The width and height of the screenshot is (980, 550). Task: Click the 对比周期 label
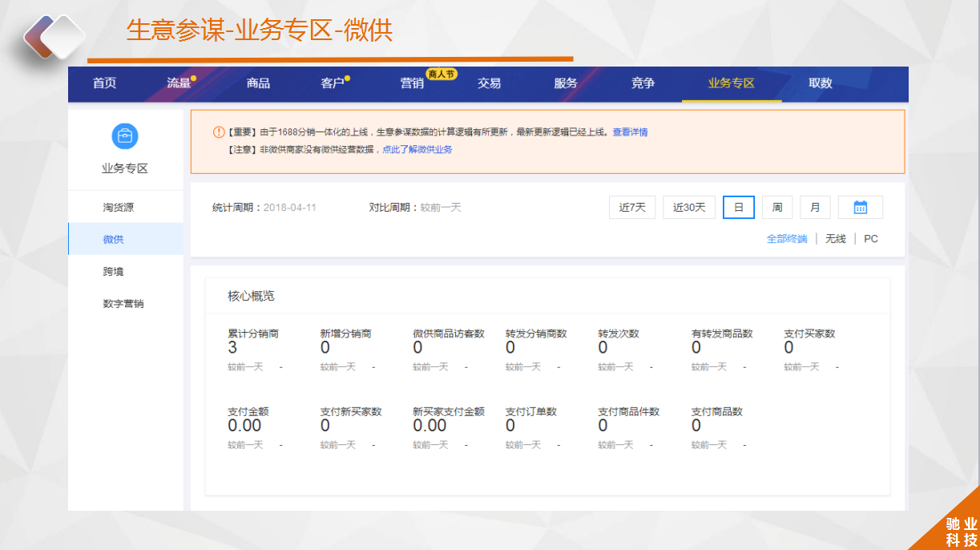pyautogui.click(x=394, y=208)
